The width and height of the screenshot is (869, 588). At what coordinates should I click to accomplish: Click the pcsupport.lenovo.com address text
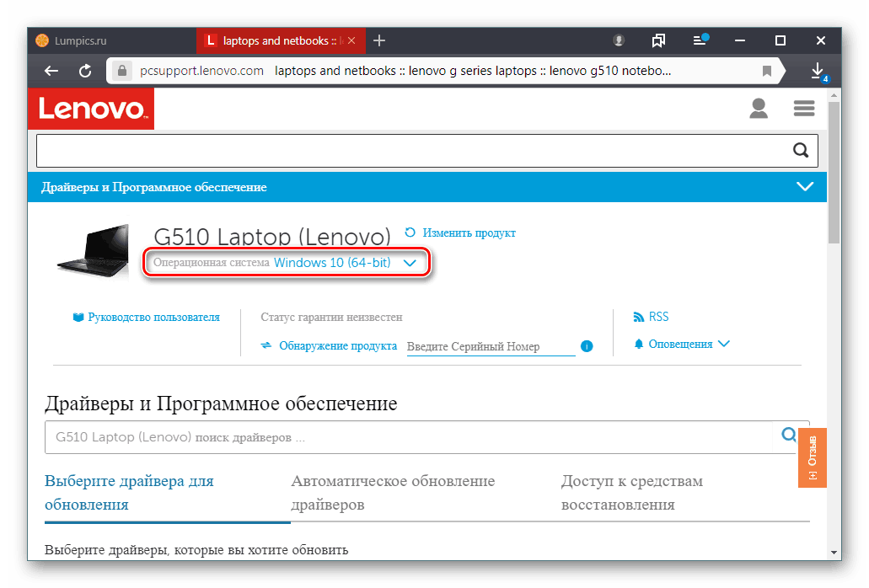(201, 71)
